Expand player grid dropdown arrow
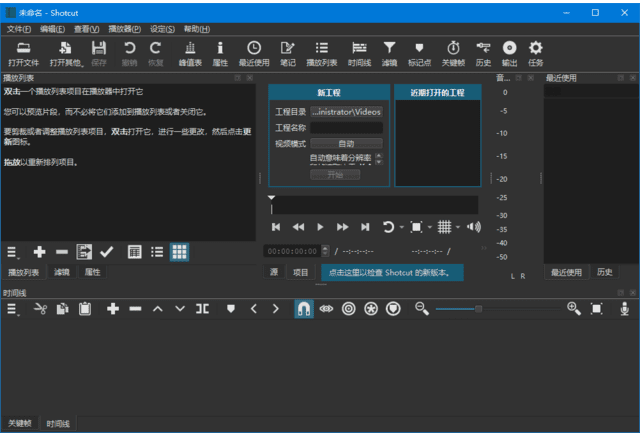Image resolution: width=642 pixels, height=433 pixels. point(458,227)
